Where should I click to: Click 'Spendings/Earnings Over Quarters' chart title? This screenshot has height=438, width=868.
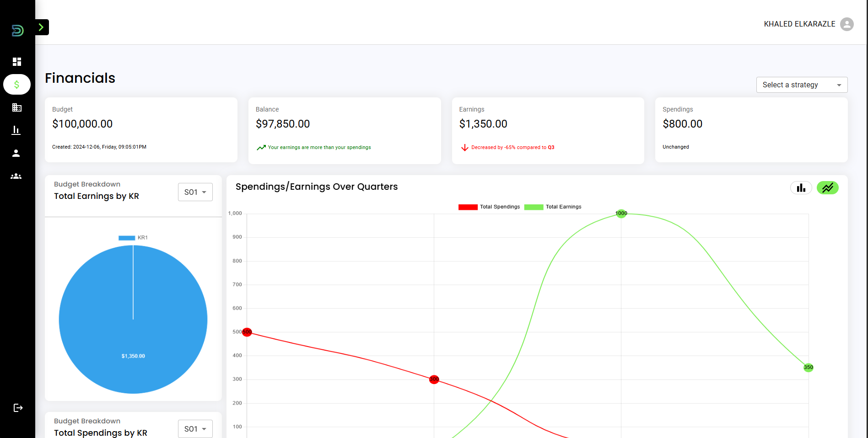point(317,187)
